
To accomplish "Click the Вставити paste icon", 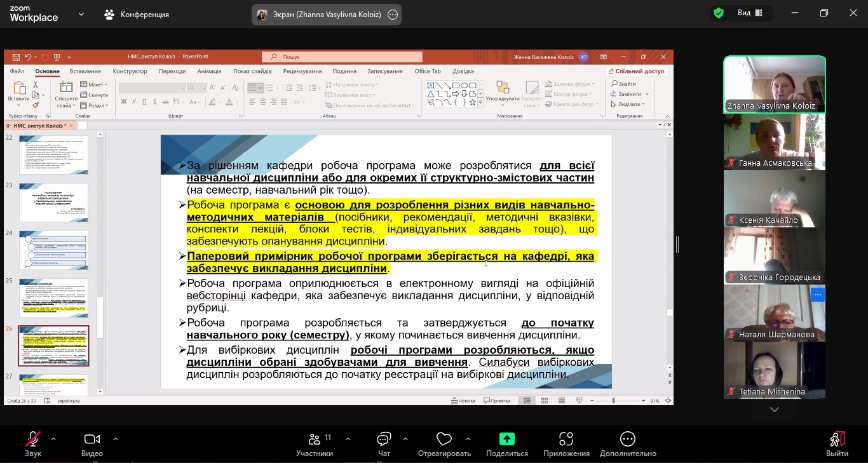I will point(18,88).
